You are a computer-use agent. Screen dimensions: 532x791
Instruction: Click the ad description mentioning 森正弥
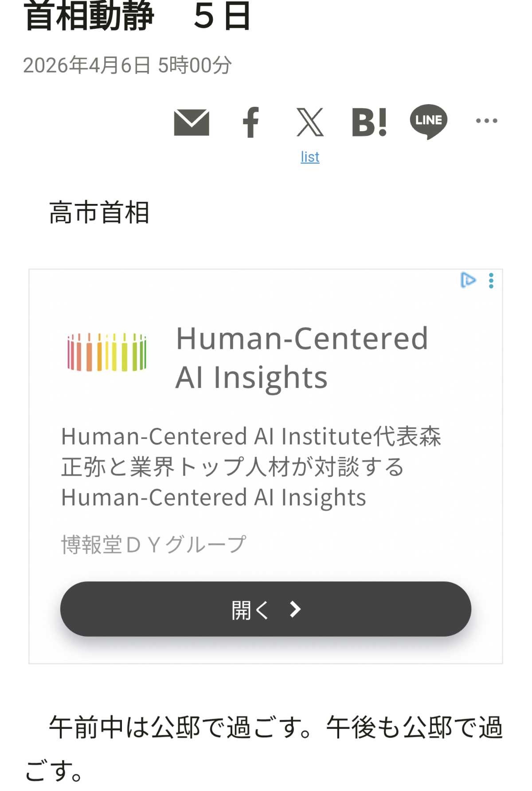(x=251, y=466)
